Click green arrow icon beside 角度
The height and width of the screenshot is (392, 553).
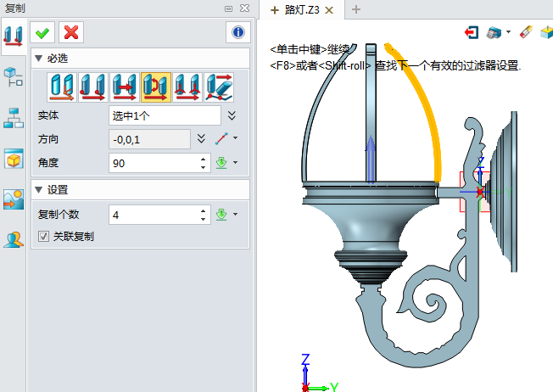(221, 163)
